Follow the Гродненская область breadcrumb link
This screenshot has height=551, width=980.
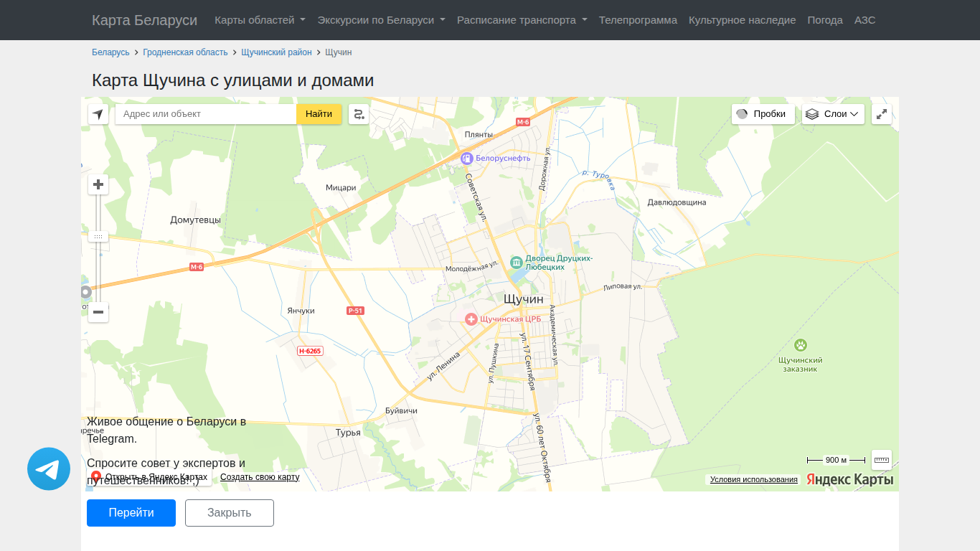(x=185, y=52)
